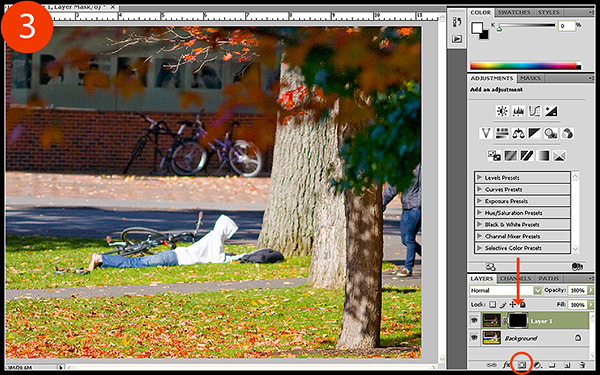Toggle lock position

point(513,305)
